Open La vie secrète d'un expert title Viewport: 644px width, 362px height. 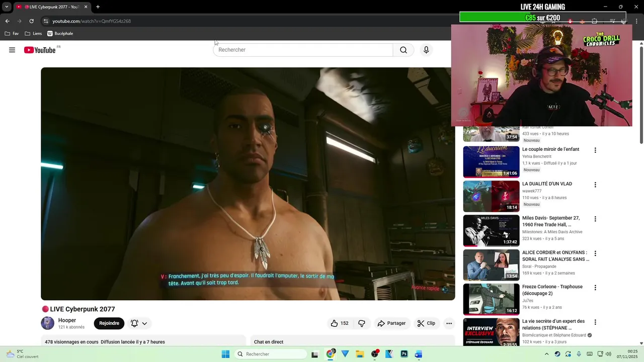tap(553, 324)
